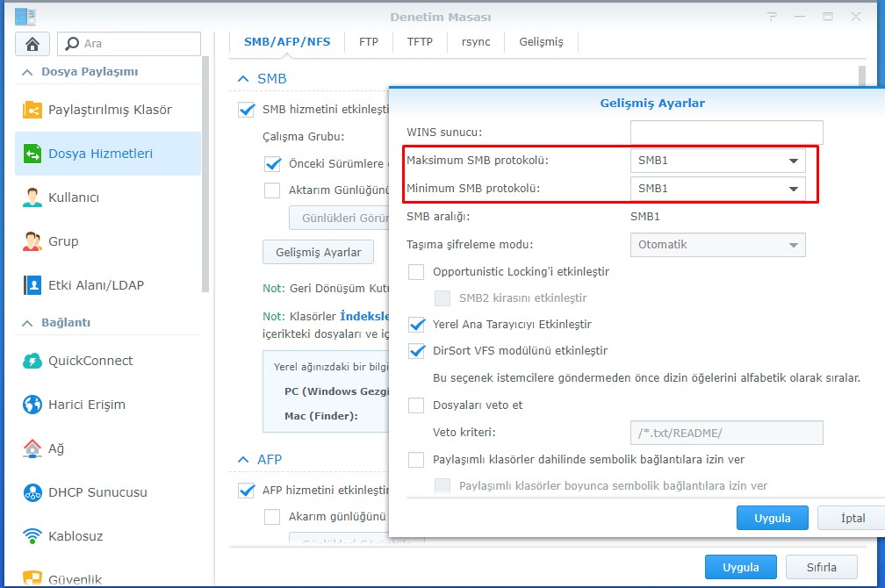
Task: Click the Etki Alanı/LDAP icon
Action: pyautogui.click(x=32, y=285)
